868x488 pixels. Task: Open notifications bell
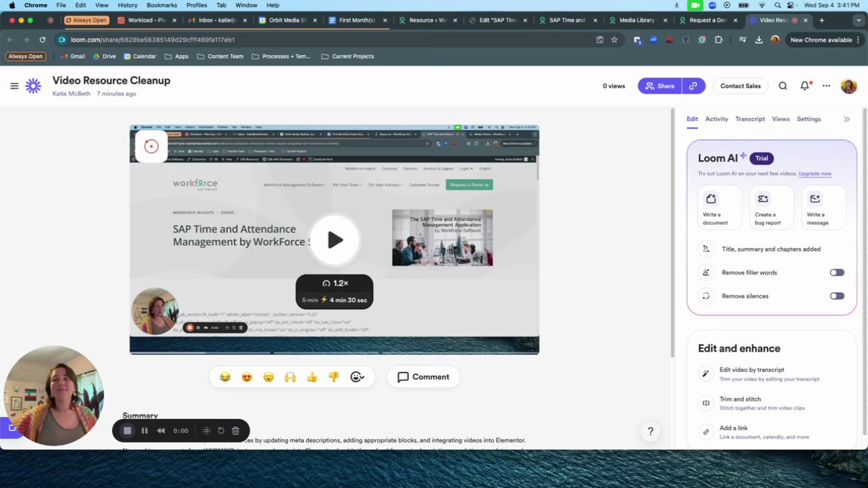coord(805,86)
